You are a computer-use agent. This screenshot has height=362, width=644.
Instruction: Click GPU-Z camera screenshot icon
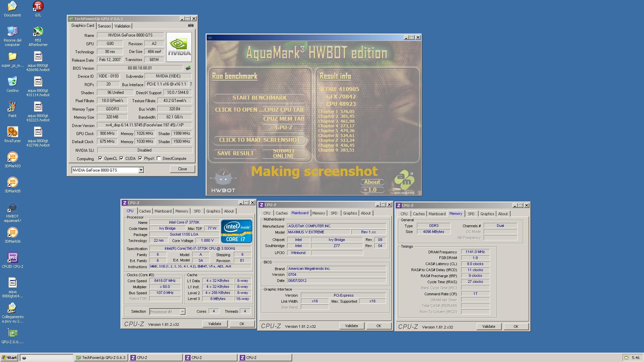[x=191, y=25]
